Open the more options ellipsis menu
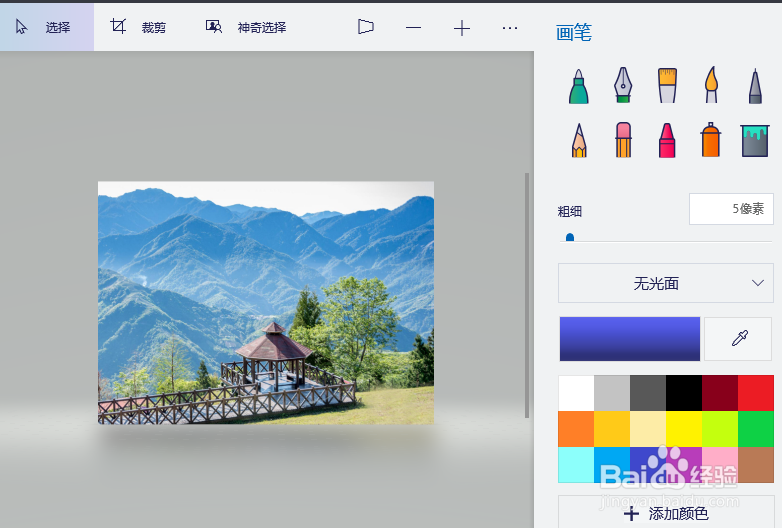The width and height of the screenshot is (782, 528). coord(510,28)
